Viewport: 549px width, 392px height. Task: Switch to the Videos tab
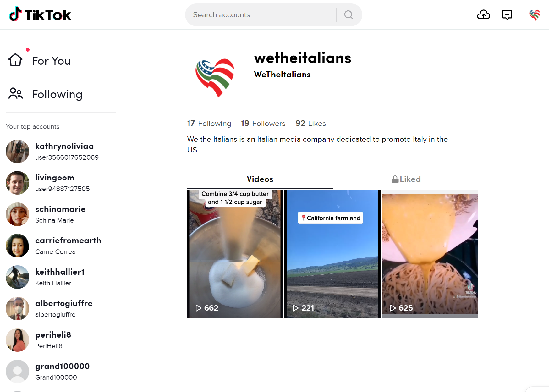pyautogui.click(x=260, y=179)
